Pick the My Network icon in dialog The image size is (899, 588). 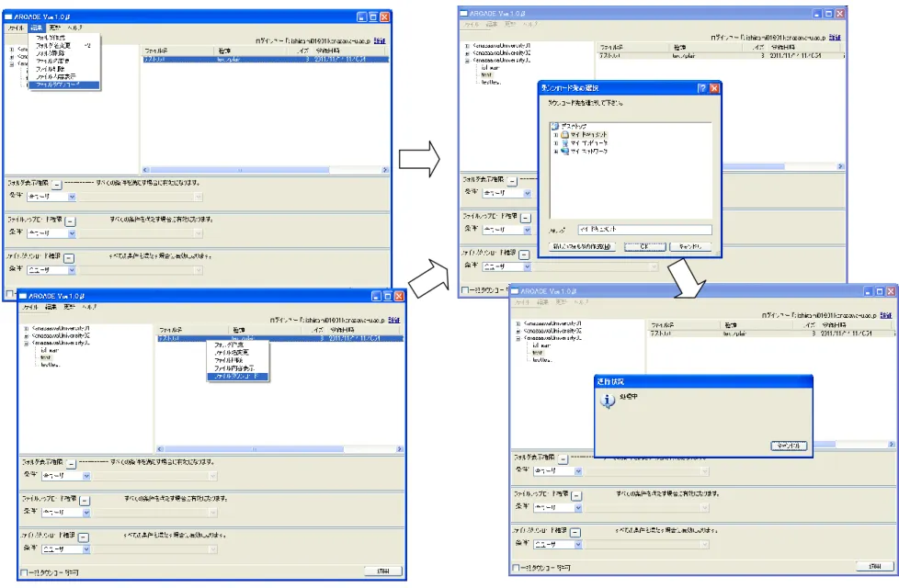click(564, 152)
